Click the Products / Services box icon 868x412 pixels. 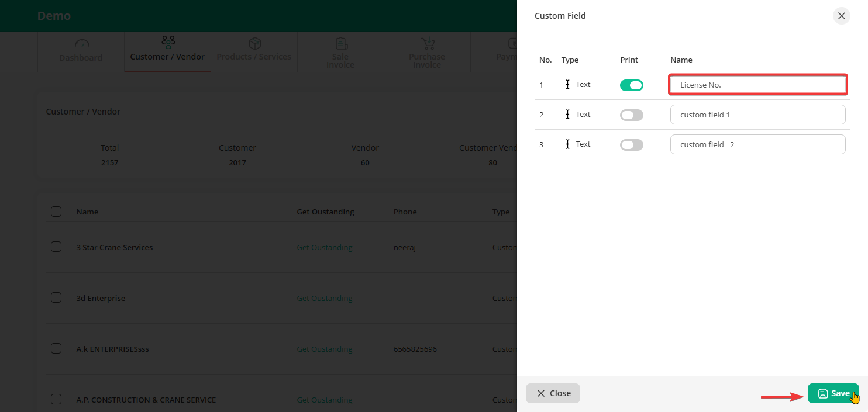[254, 44]
